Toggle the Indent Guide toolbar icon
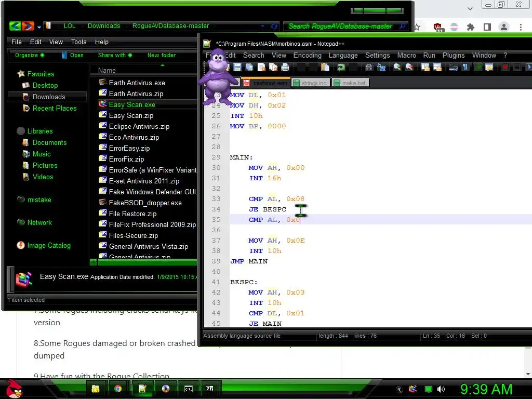 coord(477,67)
